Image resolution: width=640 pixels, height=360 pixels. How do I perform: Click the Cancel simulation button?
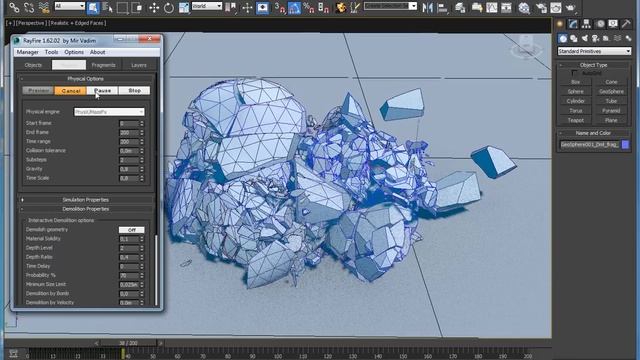coord(71,91)
